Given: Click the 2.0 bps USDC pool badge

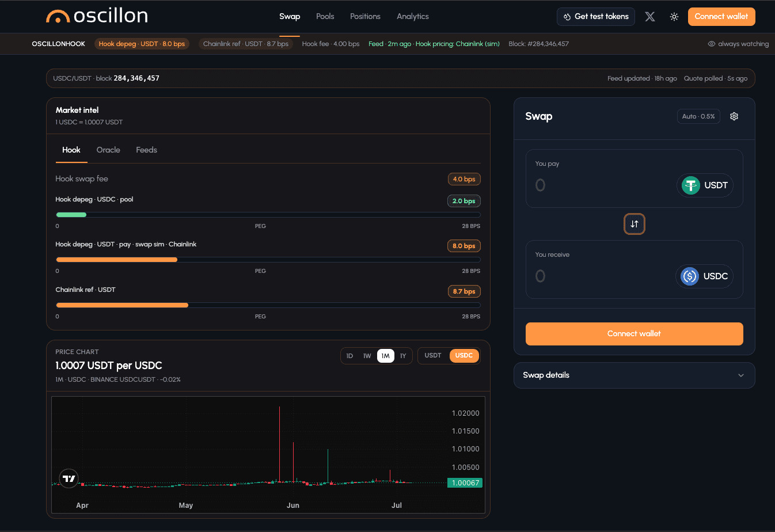Looking at the screenshot, I should pos(464,201).
